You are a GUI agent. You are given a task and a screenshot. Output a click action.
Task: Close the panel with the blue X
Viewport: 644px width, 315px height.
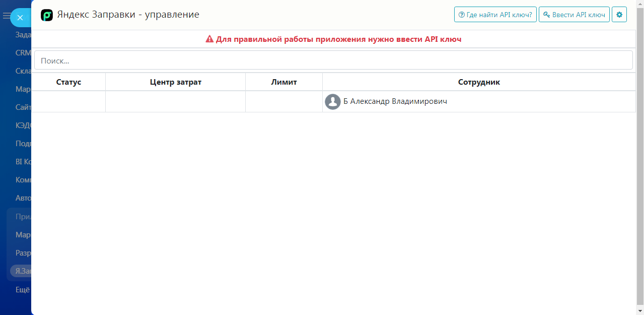20,18
